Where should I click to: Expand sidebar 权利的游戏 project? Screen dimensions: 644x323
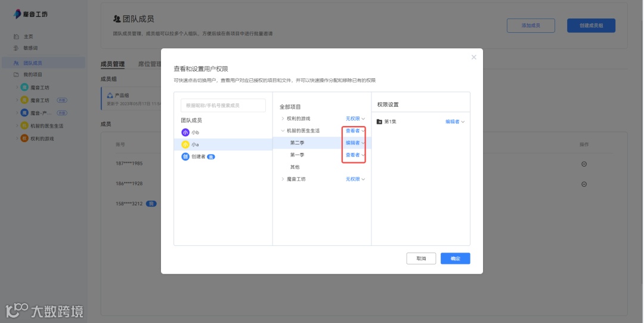[17, 139]
